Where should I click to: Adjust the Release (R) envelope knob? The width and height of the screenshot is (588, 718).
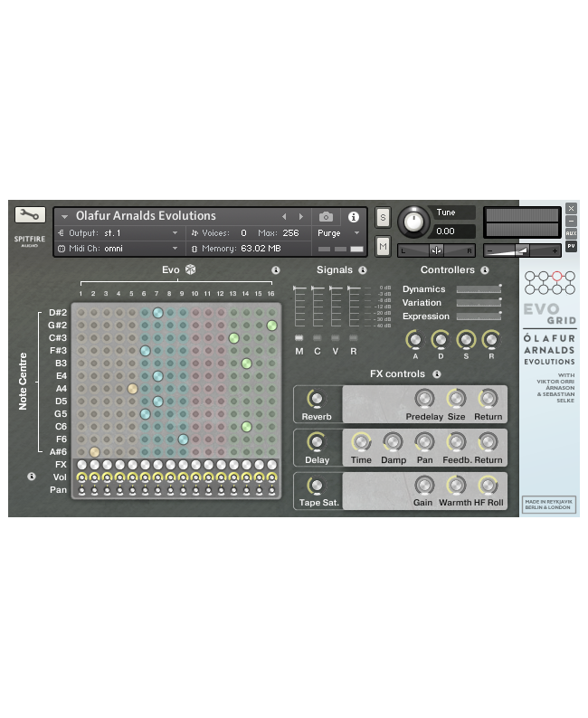pos(491,340)
